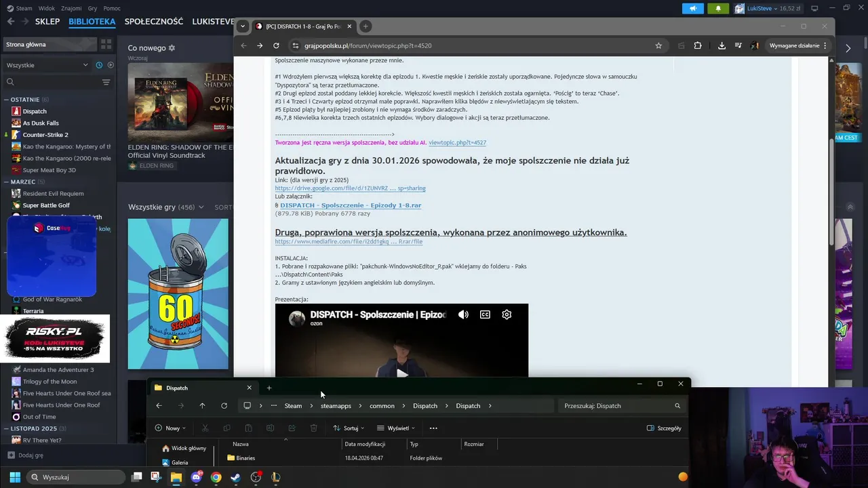
Task: Open YouTube player settings gear
Action: pos(507,314)
